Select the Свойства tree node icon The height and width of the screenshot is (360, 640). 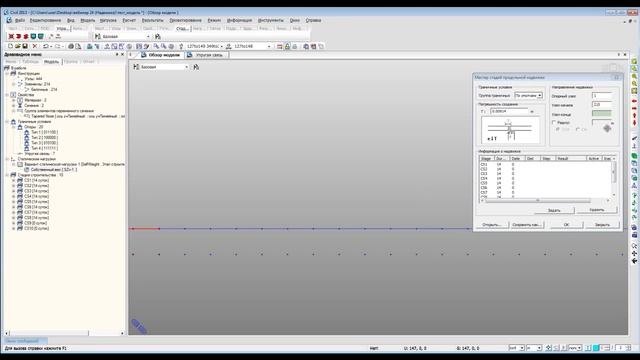click(13, 95)
